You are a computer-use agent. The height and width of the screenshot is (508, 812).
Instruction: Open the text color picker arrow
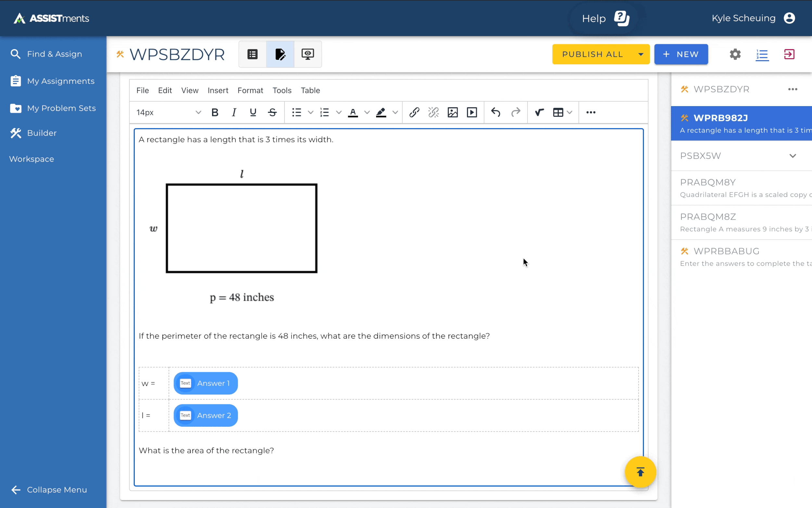point(367,112)
